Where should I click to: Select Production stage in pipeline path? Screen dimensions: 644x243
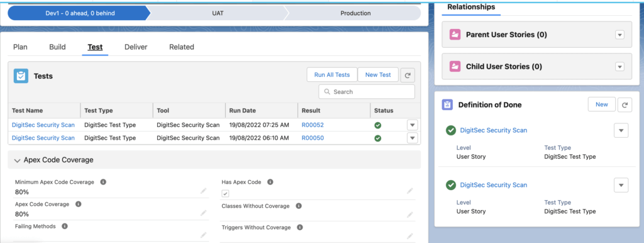[355, 13]
